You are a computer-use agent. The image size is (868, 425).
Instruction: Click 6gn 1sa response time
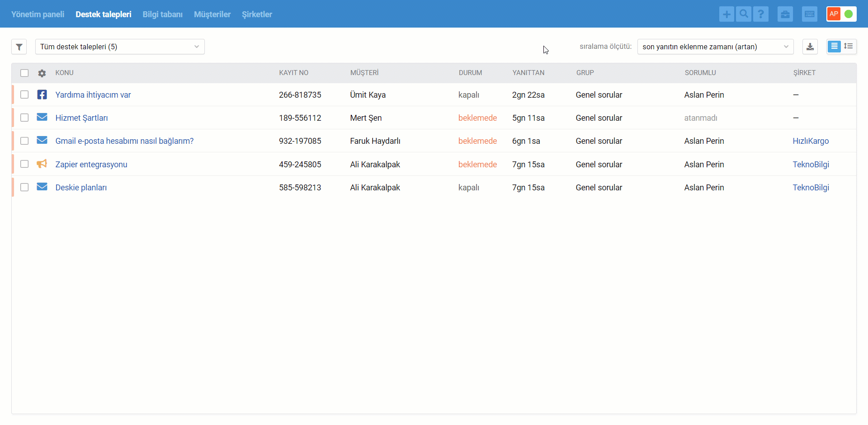[526, 141]
